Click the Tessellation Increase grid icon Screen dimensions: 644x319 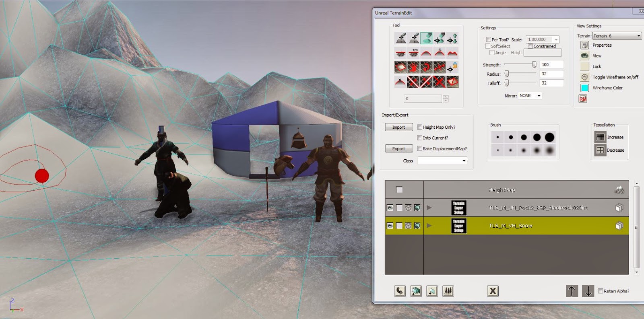(600, 137)
